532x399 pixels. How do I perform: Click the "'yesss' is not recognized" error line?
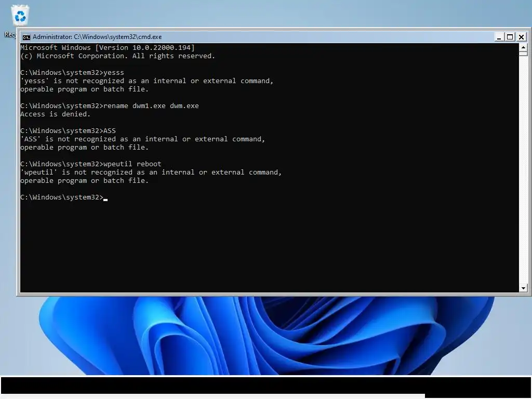click(x=147, y=81)
